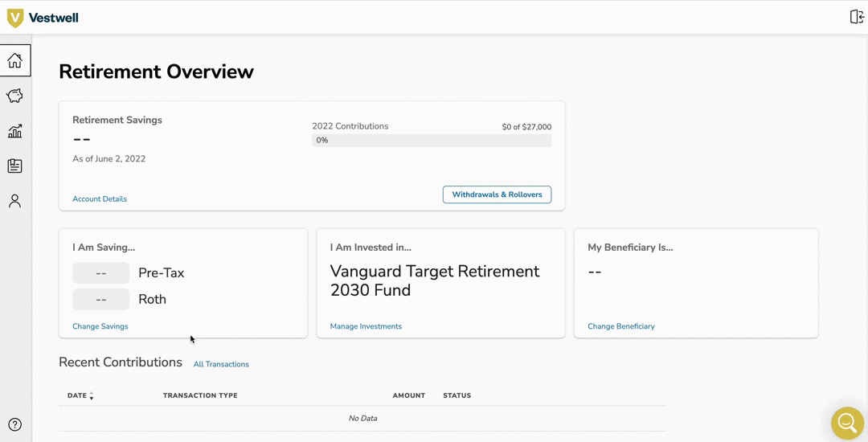Screen dimensions: 868x442
Task: Click the logout icon at top right
Action: coord(857,17)
